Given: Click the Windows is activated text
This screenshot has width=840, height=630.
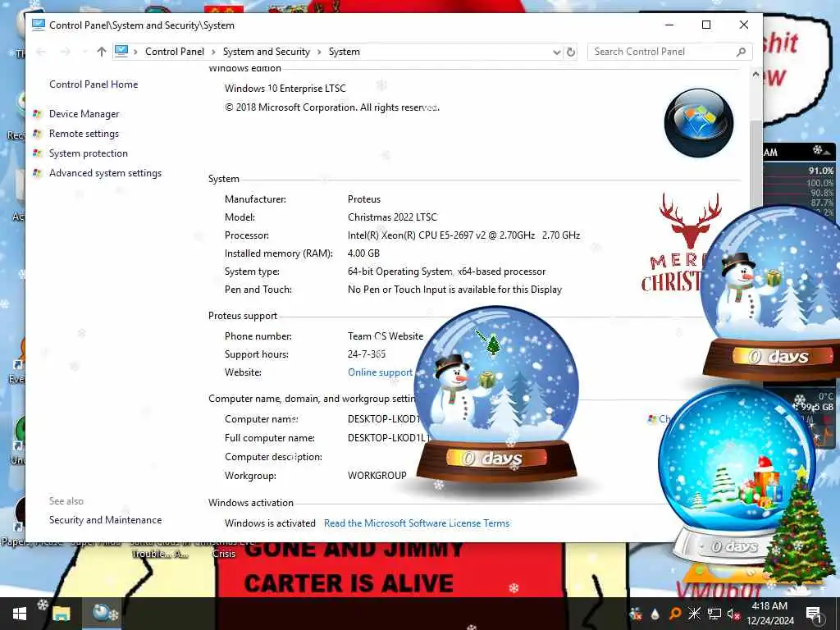Looking at the screenshot, I should [270, 523].
